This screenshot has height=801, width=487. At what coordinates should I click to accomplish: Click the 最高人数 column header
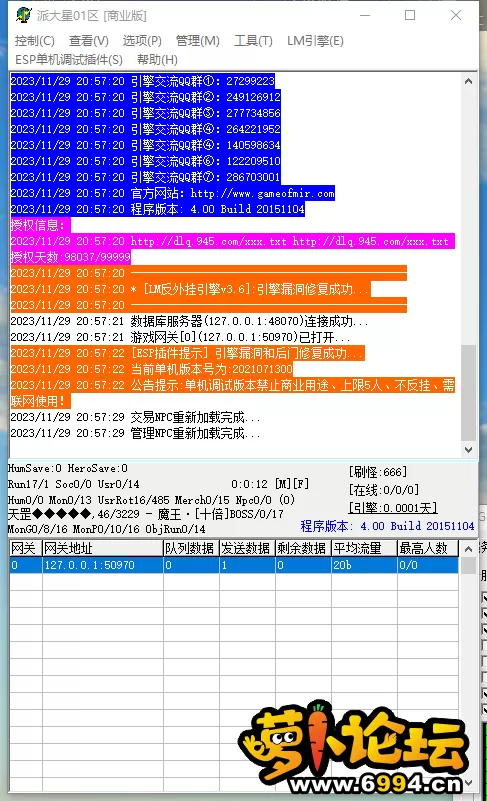[x=428, y=549]
